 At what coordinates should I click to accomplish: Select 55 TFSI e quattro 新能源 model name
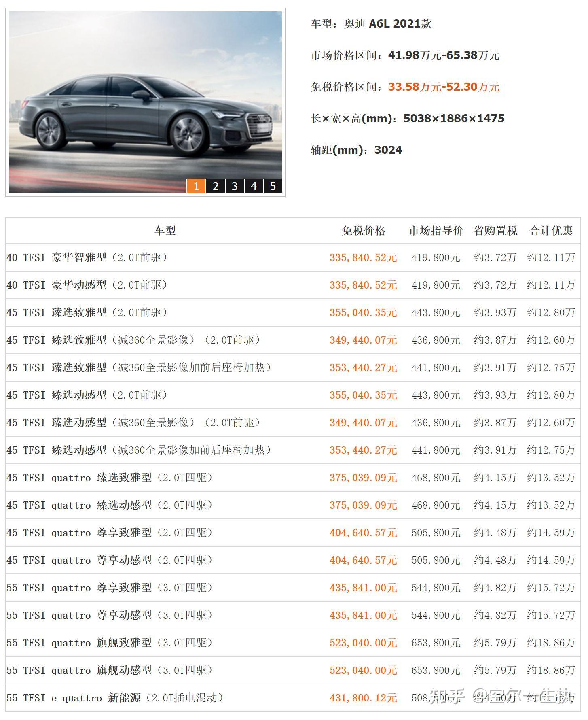115,698
